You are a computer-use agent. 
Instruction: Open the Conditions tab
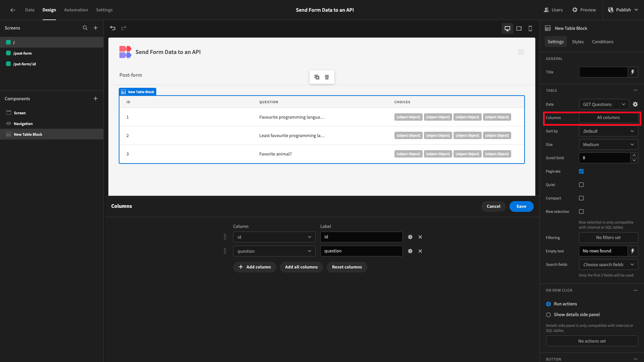(x=603, y=42)
